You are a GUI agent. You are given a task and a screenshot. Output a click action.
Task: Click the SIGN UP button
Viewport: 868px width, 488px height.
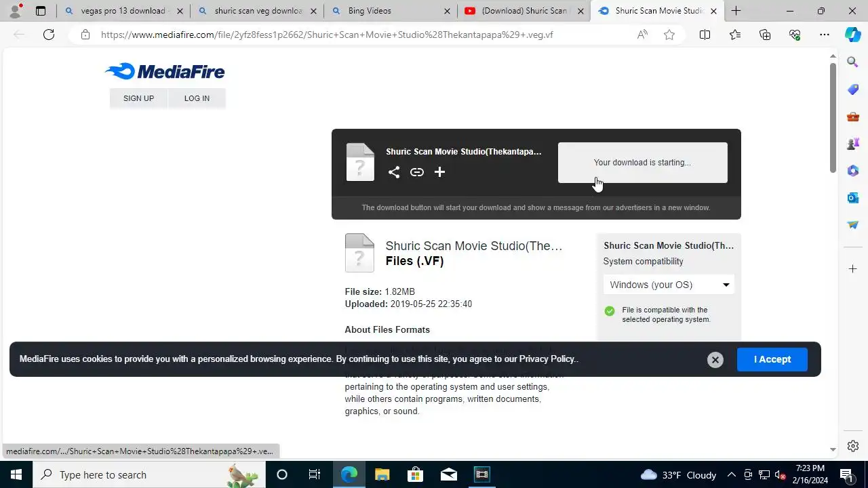138,98
